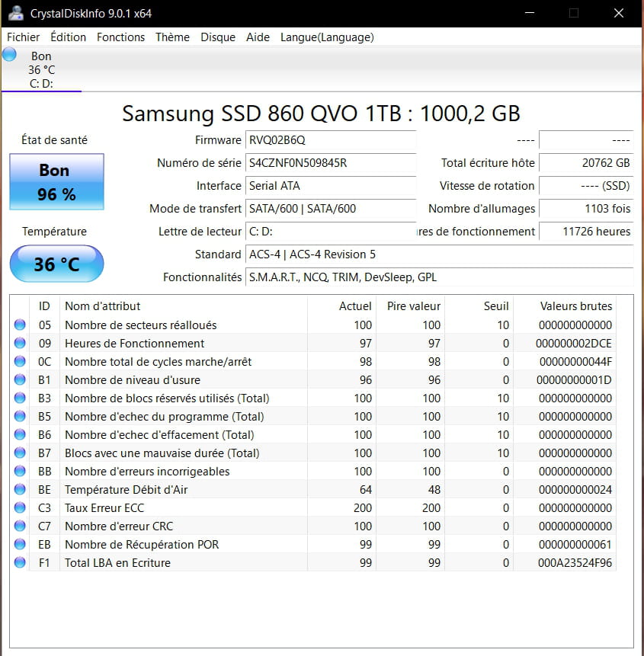The height and width of the screenshot is (656, 644).
Task: Click the operating hours value 11726 heures
Action: (x=586, y=232)
